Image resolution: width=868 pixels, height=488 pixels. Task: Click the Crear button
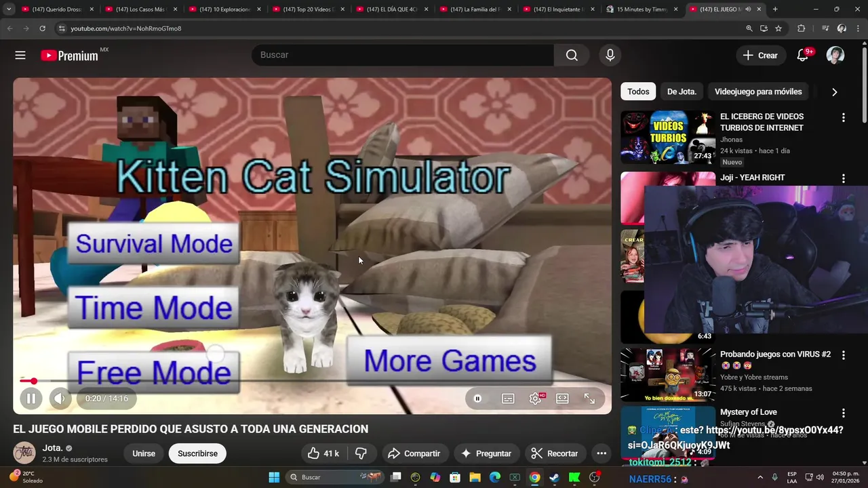[761, 56]
